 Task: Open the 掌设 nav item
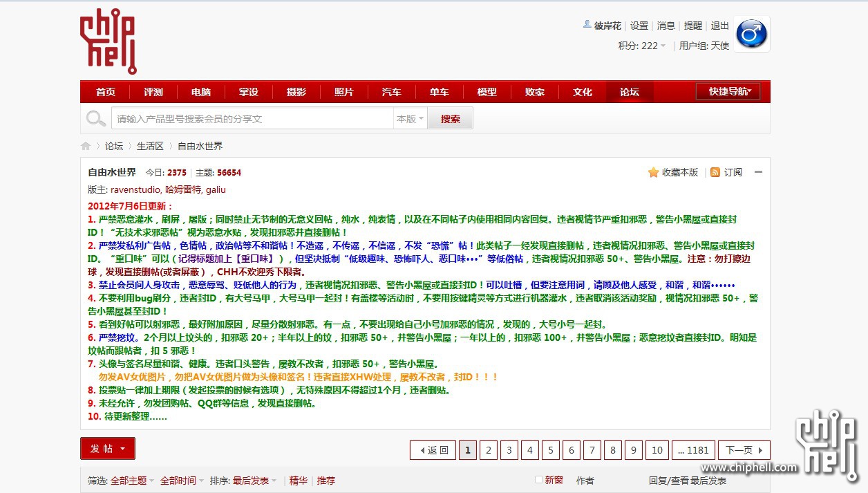pyautogui.click(x=249, y=92)
